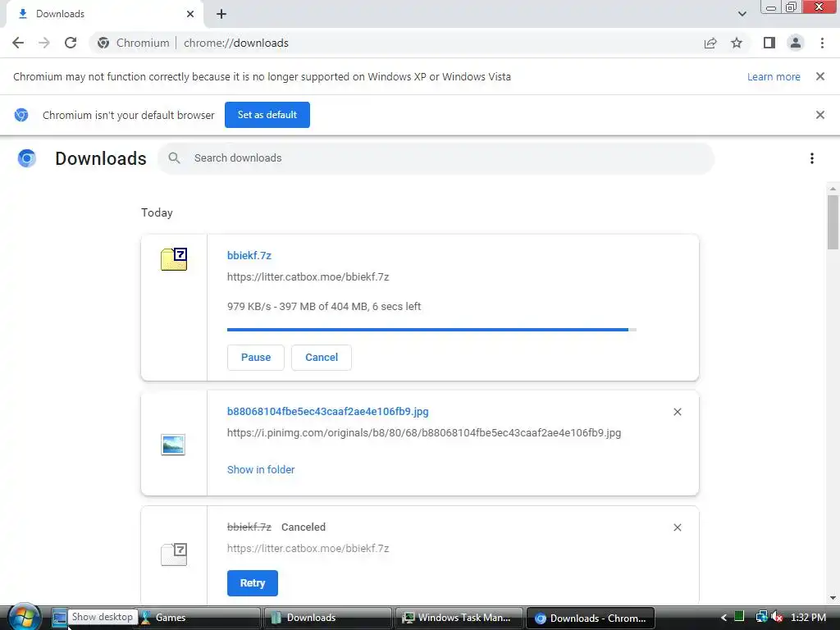Screen dimensions: 840x630
Task: Click the 979 KB/s download status text
Action: 324,307
